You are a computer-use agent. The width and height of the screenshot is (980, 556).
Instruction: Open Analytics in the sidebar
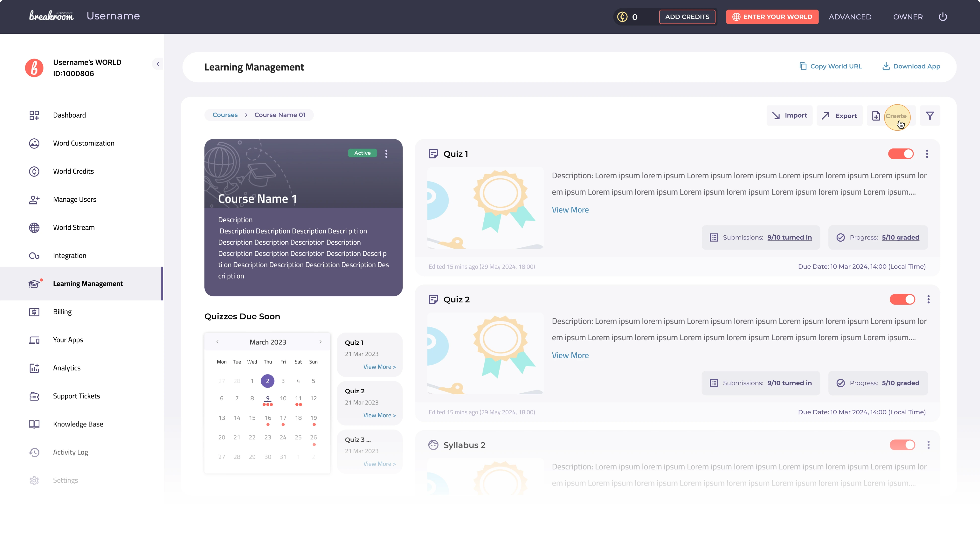67,368
